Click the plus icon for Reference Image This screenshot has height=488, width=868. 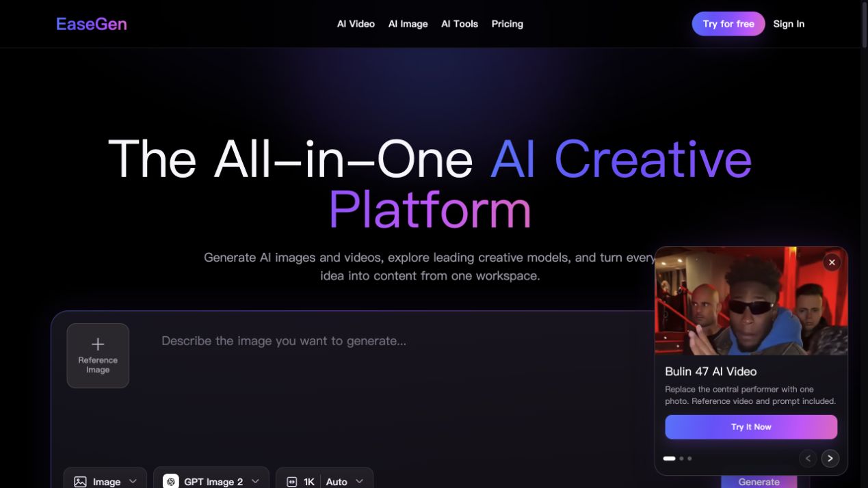[98, 344]
